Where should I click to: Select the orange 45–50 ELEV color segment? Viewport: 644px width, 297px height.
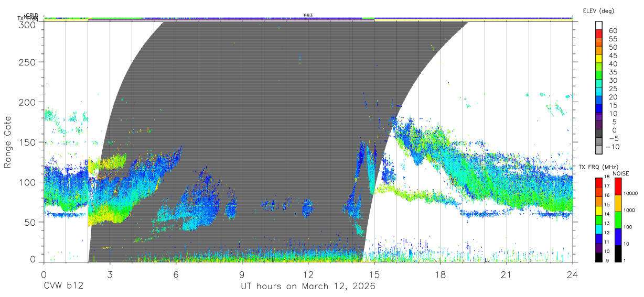coord(599,51)
